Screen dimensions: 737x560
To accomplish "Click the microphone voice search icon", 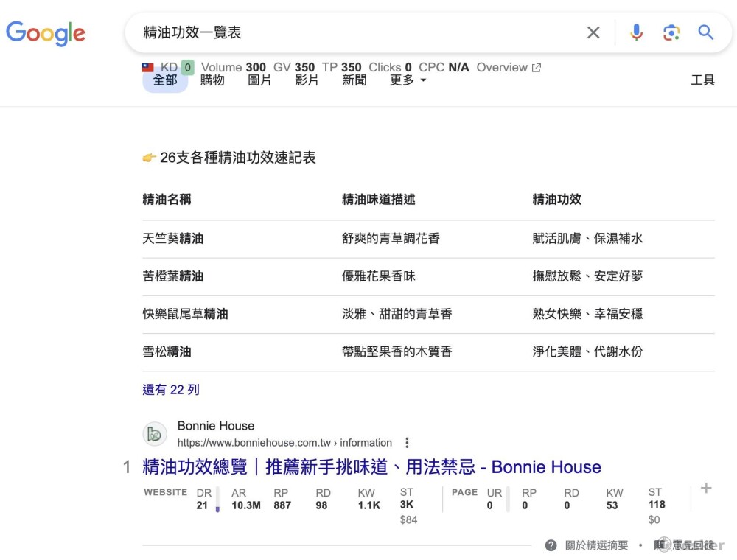I will [x=636, y=32].
